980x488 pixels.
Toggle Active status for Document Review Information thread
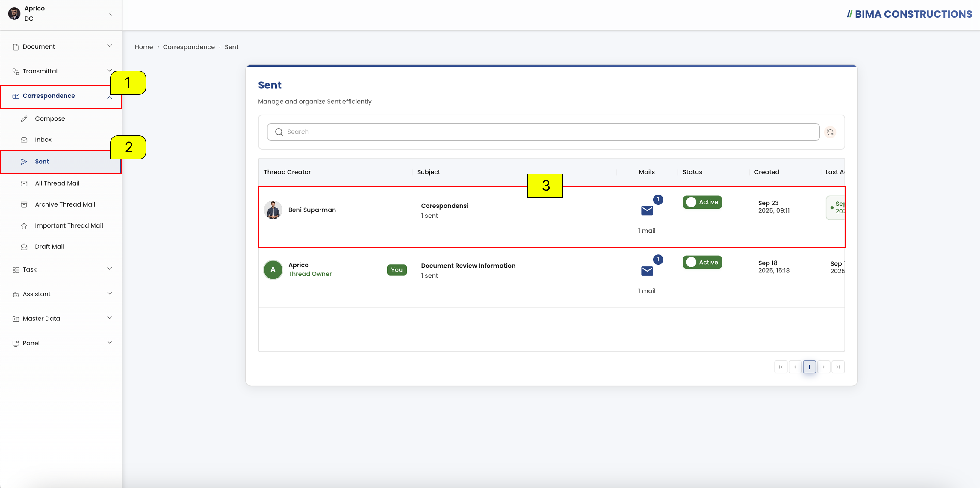coord(702,262)
